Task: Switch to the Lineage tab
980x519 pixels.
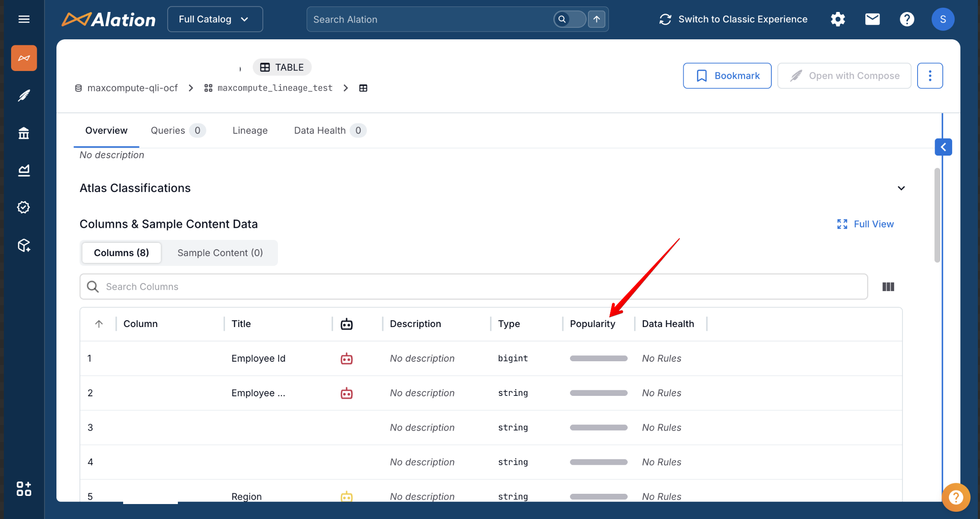Action: click(250, 130)
